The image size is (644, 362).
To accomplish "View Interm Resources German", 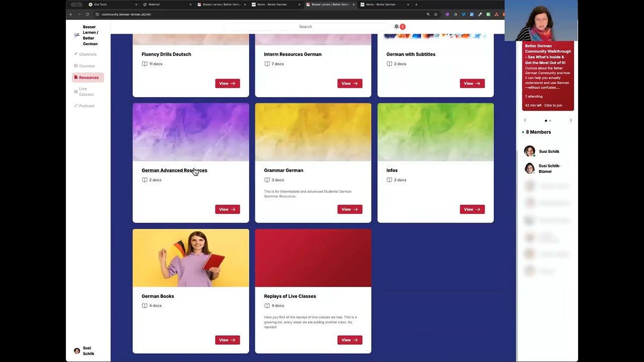I will (350, 83).
